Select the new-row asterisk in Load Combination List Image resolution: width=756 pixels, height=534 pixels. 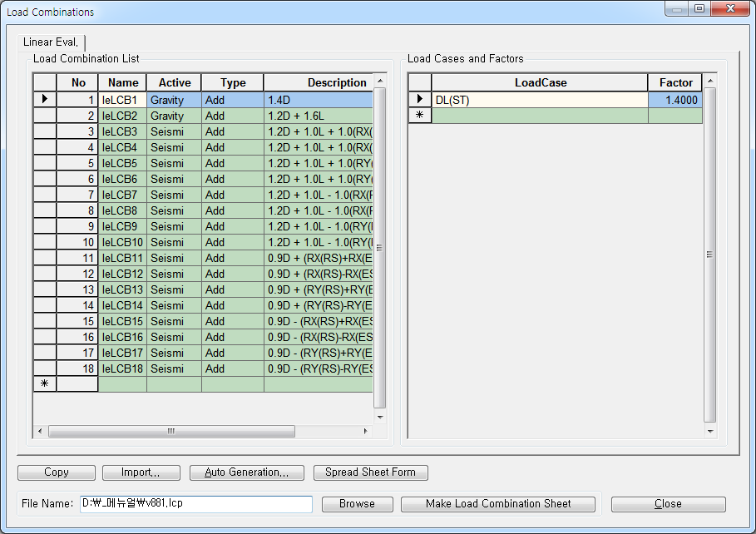point(45,384)
